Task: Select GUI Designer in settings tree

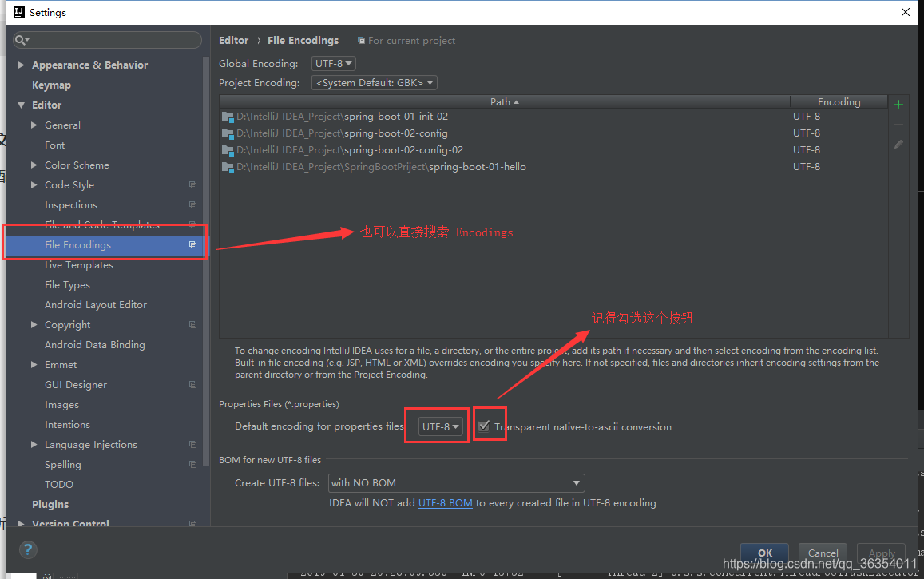Action: tap(76, 385)
